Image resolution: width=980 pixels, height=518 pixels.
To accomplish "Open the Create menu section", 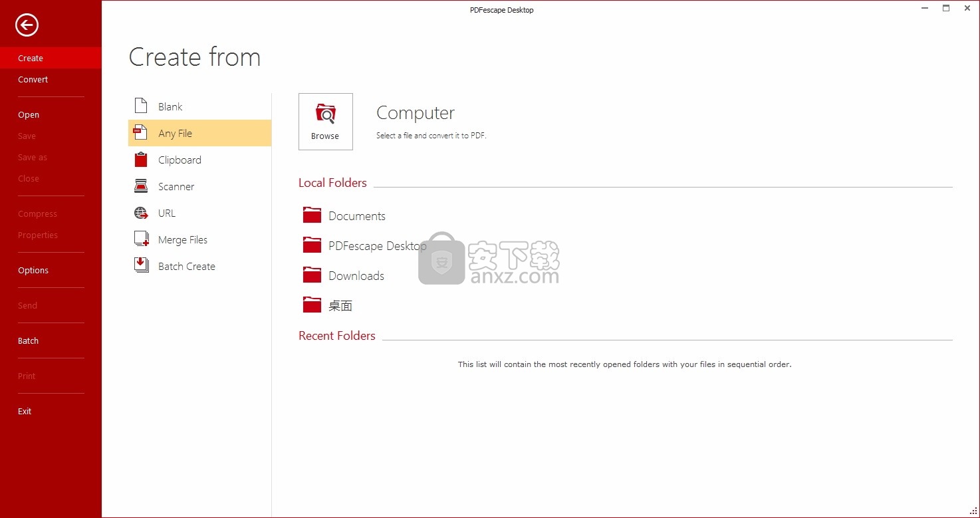I will click(x=51, y=58).
